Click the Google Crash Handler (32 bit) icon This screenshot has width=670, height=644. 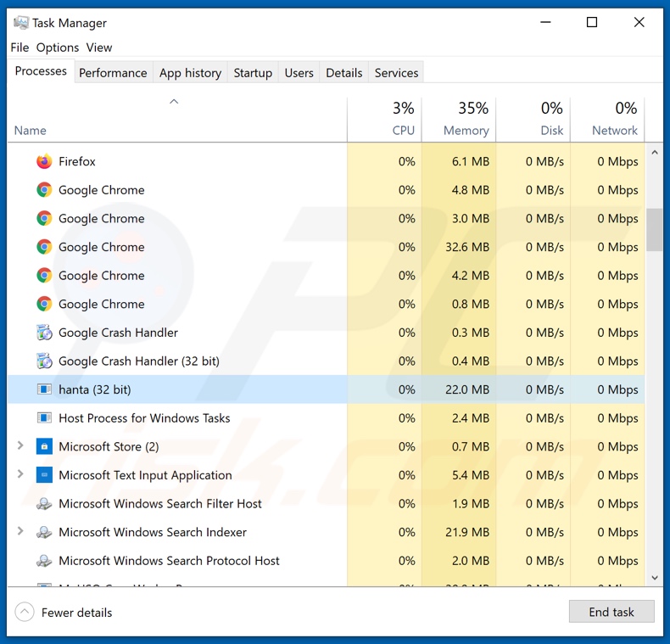point(44,361)
